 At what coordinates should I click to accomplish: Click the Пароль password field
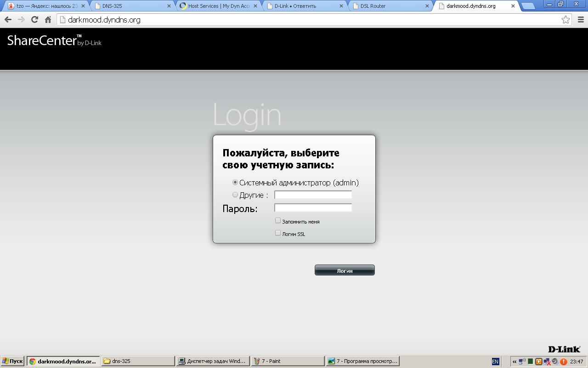tap(313, 208)
